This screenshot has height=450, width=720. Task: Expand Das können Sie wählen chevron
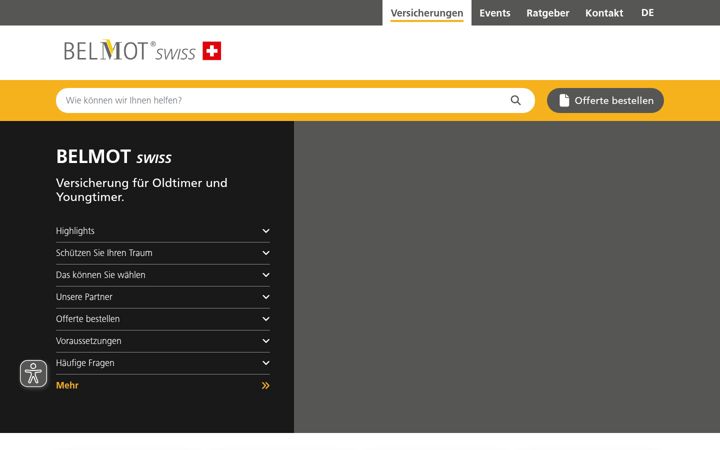(x=266, y=275)
